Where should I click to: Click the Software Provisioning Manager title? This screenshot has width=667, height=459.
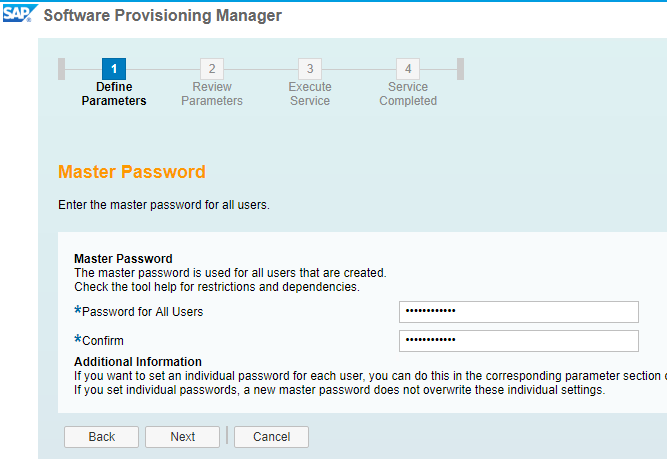pos(162,15)
